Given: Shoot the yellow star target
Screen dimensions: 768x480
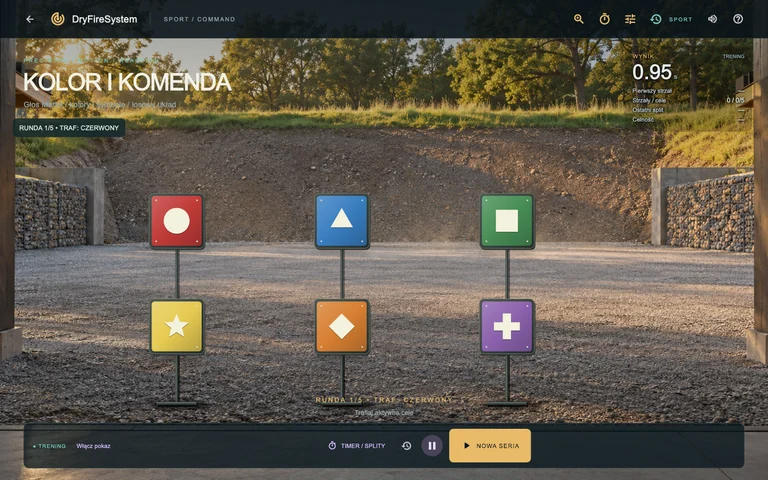Looking at the screenshot, I should coord(177,326).
